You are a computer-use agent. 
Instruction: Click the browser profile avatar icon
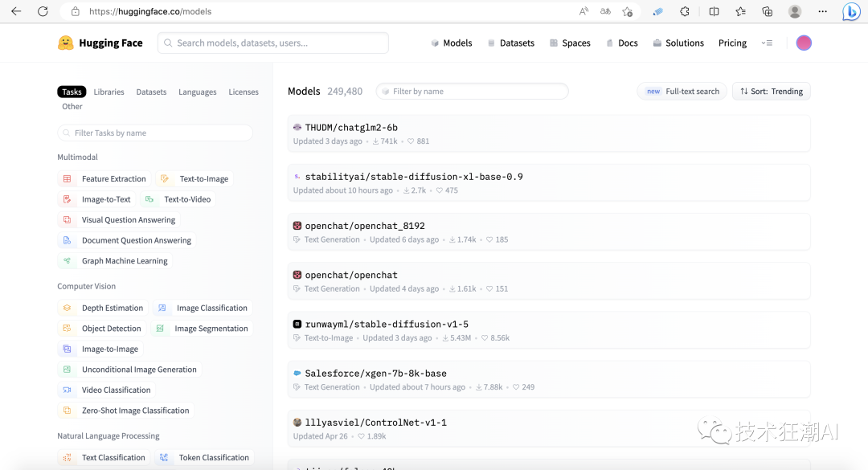(794, 11)
